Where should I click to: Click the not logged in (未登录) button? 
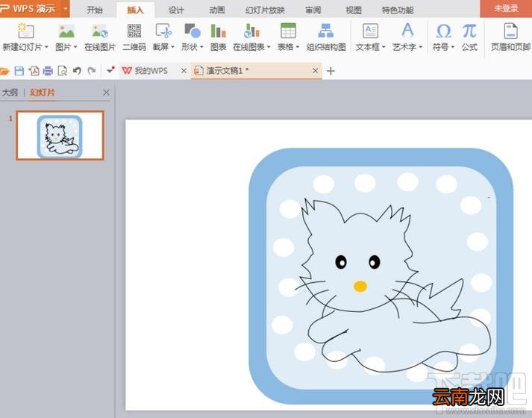click(506, 8)
